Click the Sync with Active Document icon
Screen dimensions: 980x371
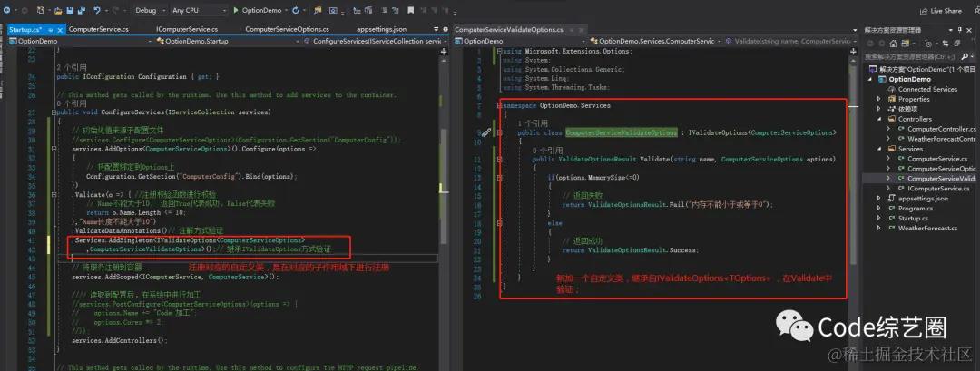(x=945, y=44)
